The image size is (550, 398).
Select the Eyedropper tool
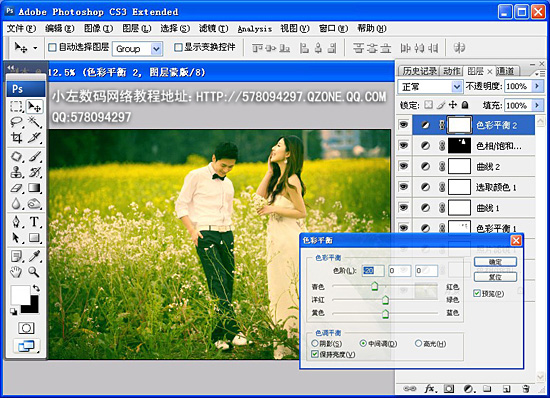tap(34, 256)
